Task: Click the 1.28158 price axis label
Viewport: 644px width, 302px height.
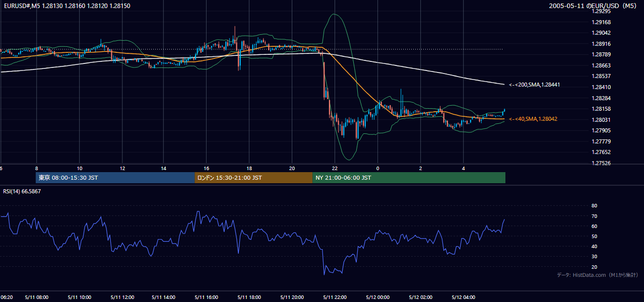Action: [x=601, y=109]
